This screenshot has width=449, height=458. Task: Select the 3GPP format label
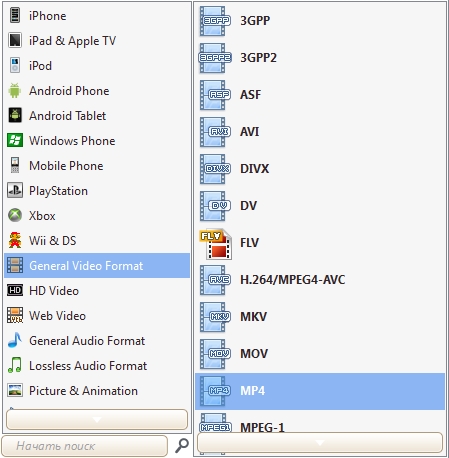[255, 21]
